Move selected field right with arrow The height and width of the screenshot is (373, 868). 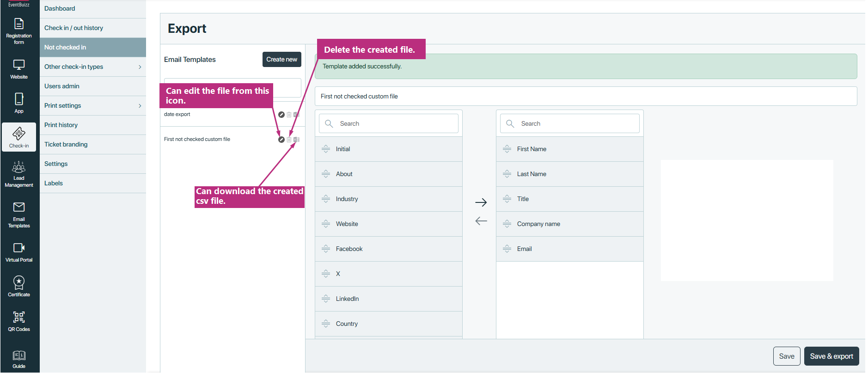click(481, 202)
